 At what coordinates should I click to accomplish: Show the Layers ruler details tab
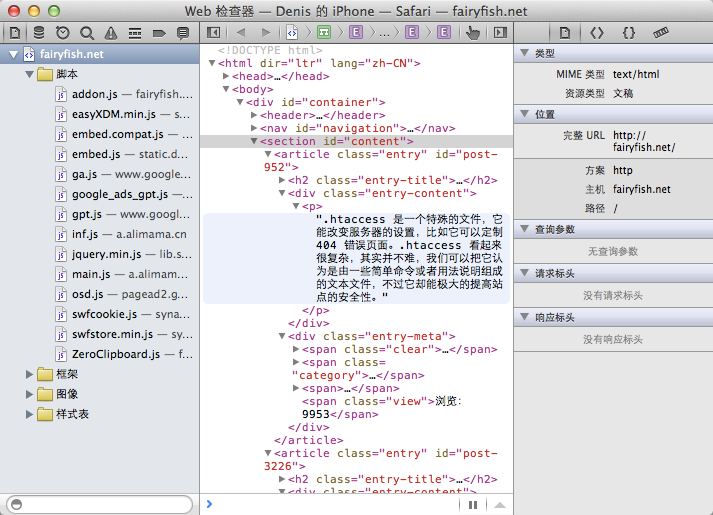coord(661,33)
